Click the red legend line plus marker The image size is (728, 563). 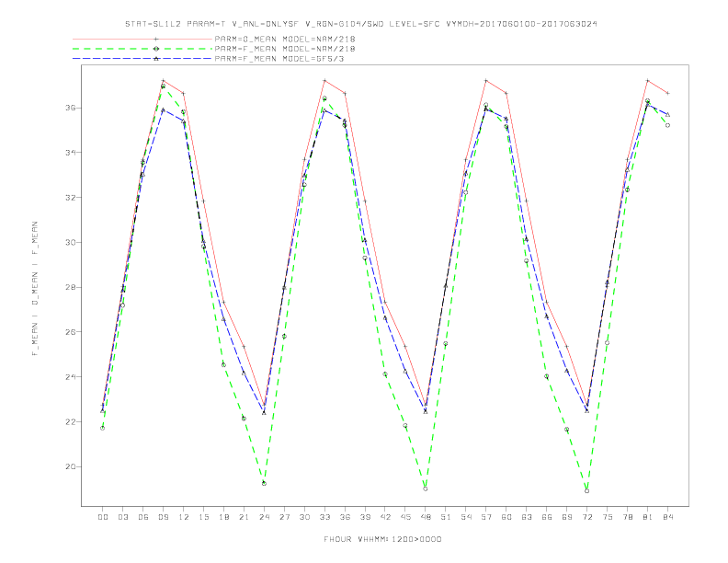pyautogui.click(x=156, y=39)
